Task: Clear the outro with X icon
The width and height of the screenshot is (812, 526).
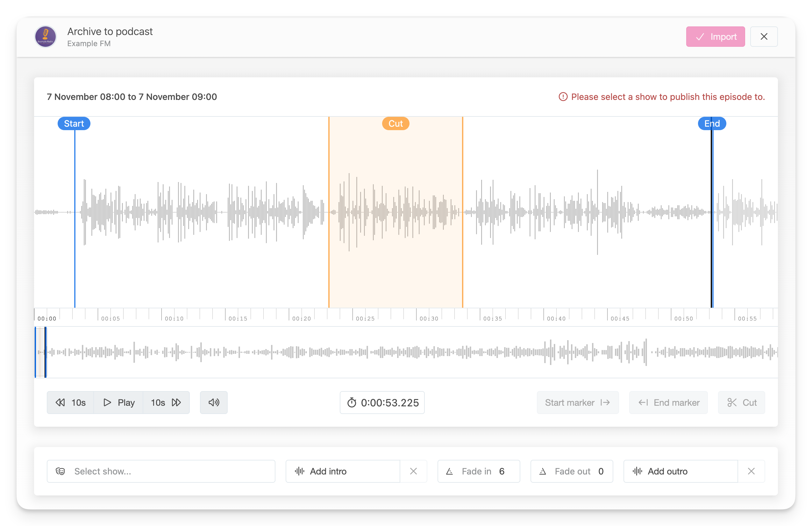Action: tap(751, 471)
